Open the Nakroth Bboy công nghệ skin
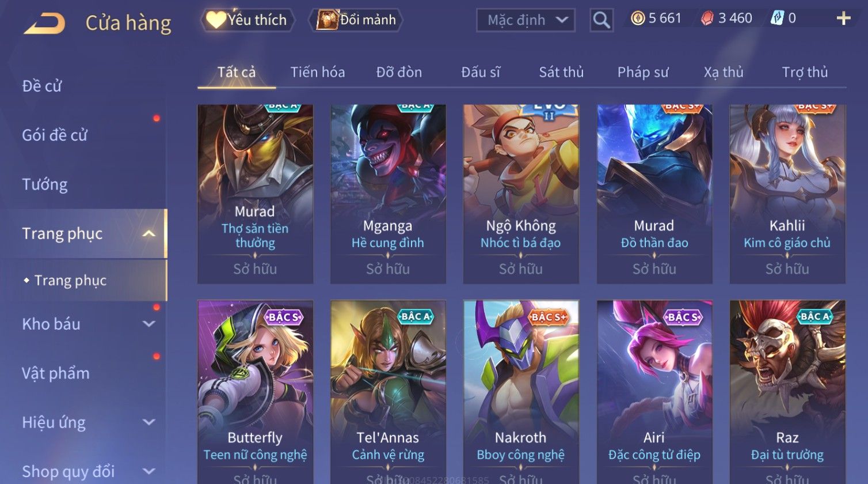The image size is (868, 484). (x=521, y=392)
